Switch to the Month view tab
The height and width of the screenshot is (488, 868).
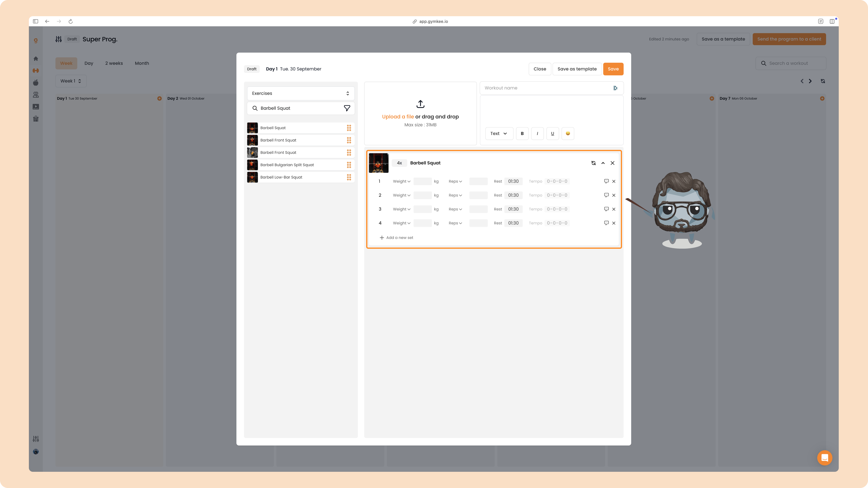pos(142,63)
